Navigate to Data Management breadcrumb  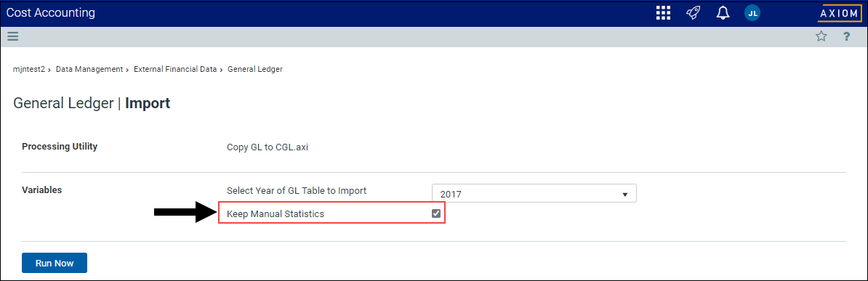pyautogui.click(x=89, y=69)
